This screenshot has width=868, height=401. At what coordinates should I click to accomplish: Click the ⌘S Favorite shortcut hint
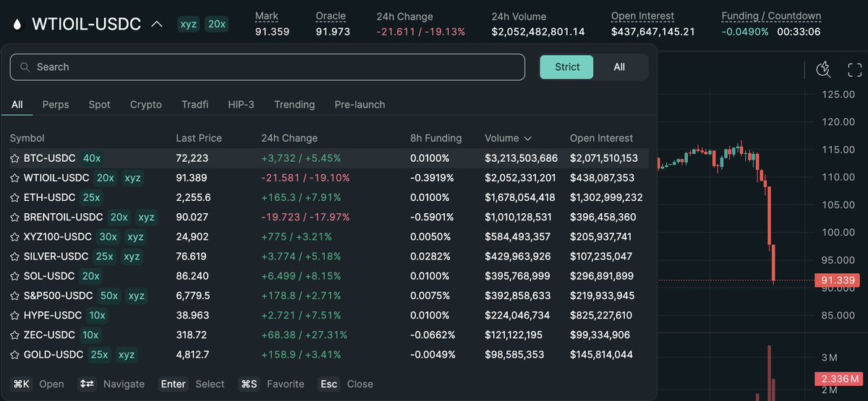coord(271,384)
